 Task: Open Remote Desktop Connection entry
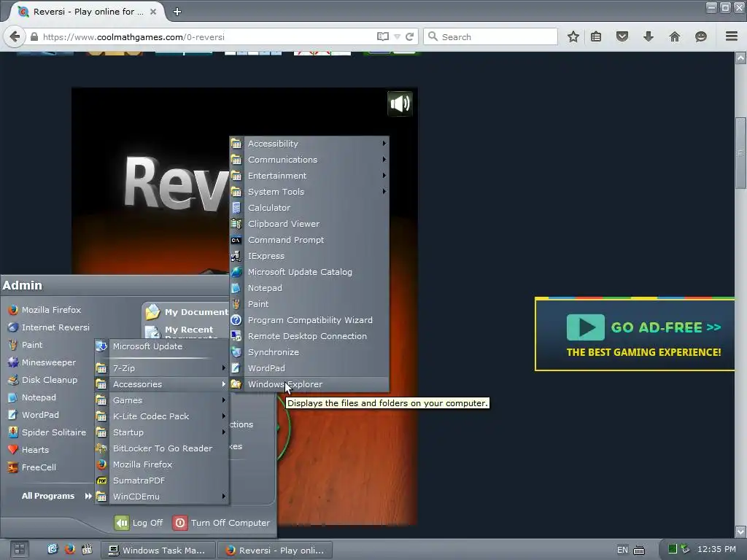[309, 336]
